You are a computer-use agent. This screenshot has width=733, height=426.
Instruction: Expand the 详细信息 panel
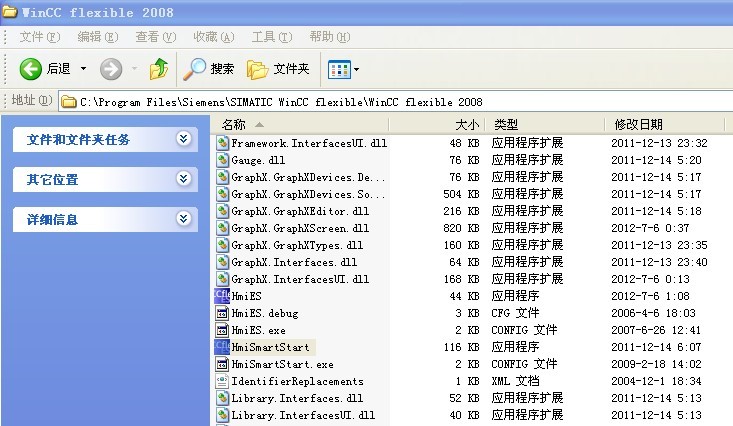click(183, 218)
